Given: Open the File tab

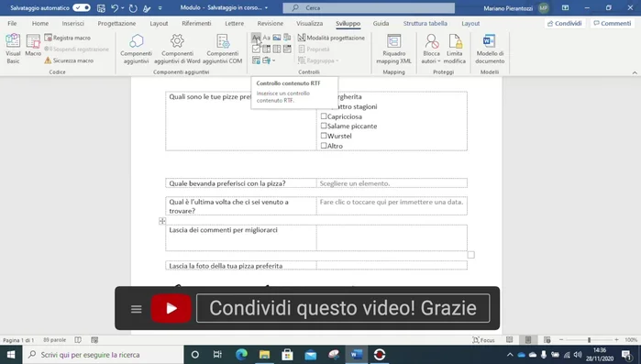Looking at the screenshot, I should [x=12, y=23].
